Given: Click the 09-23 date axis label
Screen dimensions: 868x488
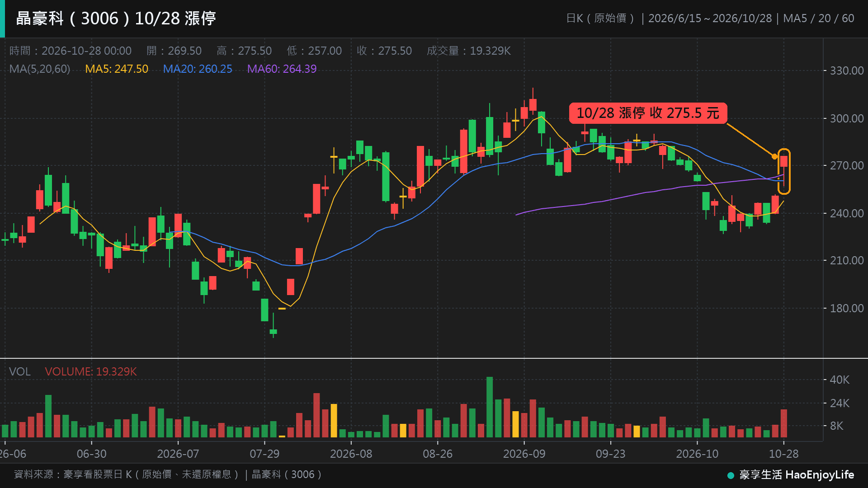Looking at the screenshot, I should [611, 454].
